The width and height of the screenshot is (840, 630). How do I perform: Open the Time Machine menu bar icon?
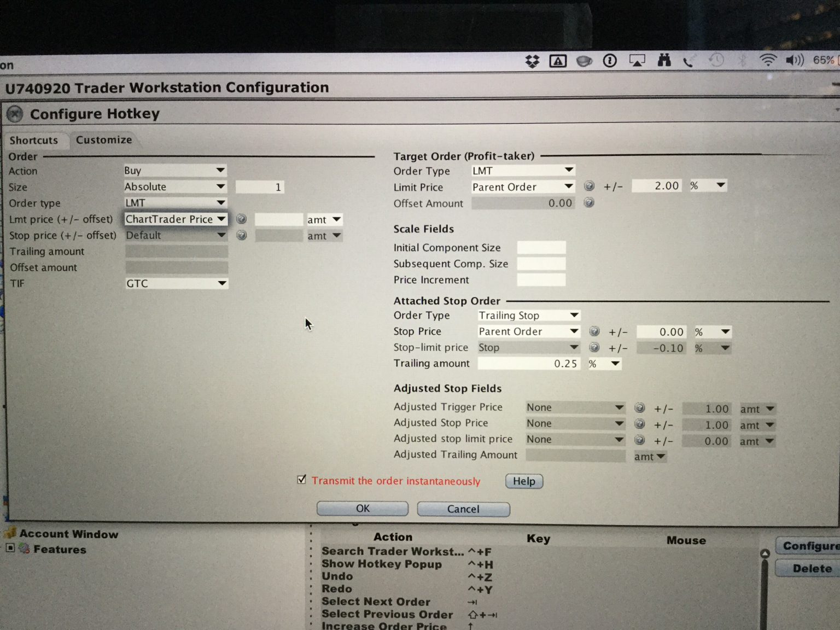pyautogui.click(x=716, y=60)
